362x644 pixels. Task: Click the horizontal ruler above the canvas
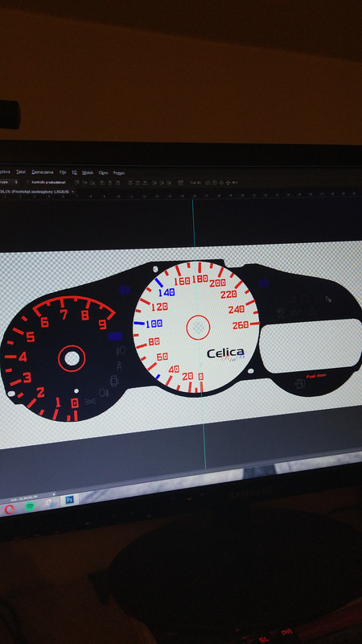[x=181, y=196]
